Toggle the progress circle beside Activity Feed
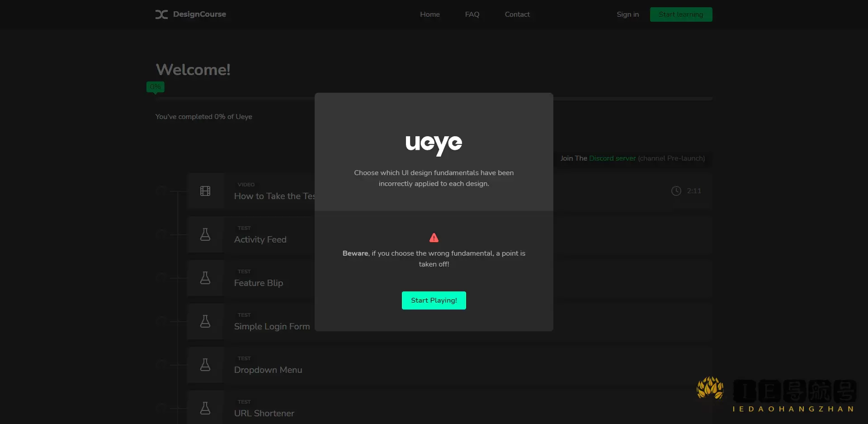Screen dimensions: 868x424 [x=161, y=234]
